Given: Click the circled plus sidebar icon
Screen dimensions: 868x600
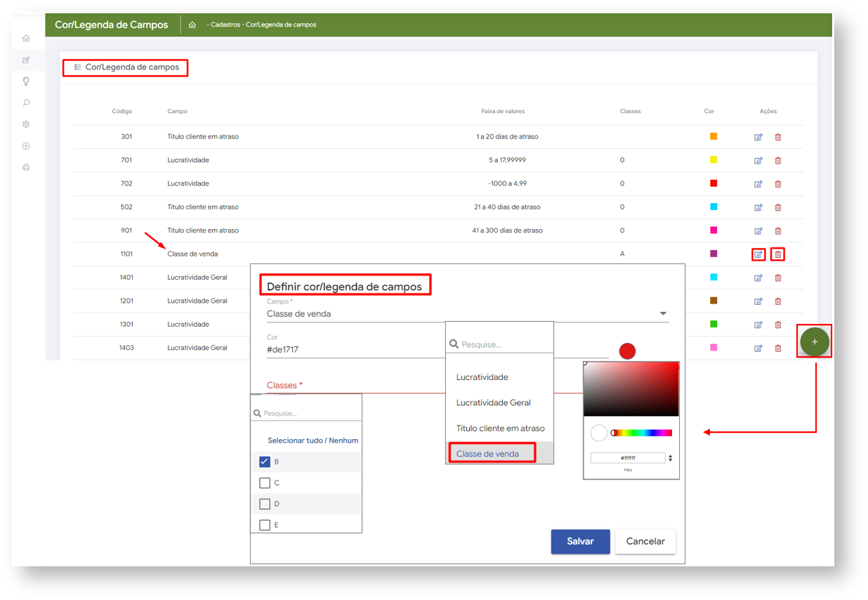Looking at the screenshot, I should pos(26,146).
